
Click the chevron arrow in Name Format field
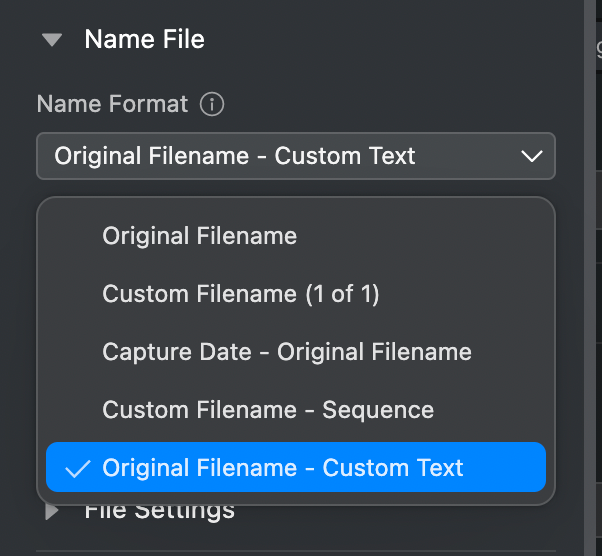pos(532,156)
